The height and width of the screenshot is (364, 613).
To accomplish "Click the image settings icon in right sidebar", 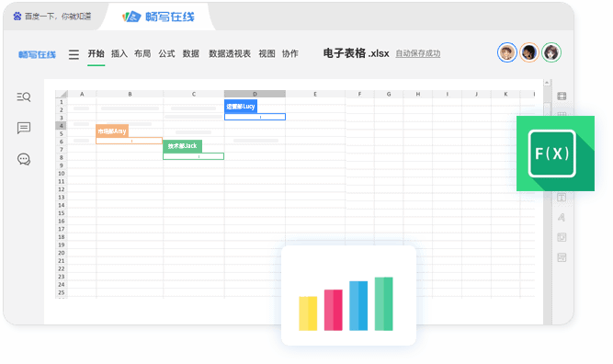I will click(562, 237).
